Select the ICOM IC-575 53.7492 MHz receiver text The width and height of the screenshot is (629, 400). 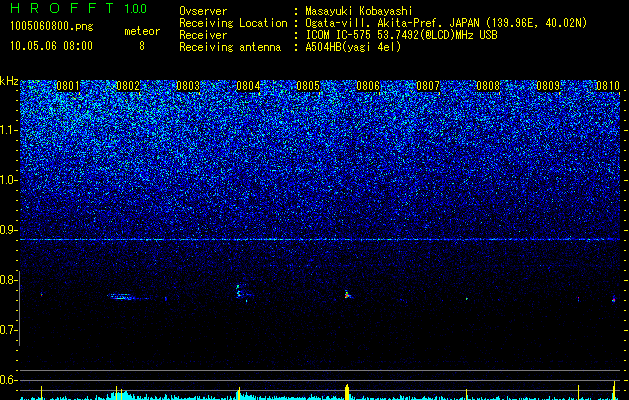(401, 35)
